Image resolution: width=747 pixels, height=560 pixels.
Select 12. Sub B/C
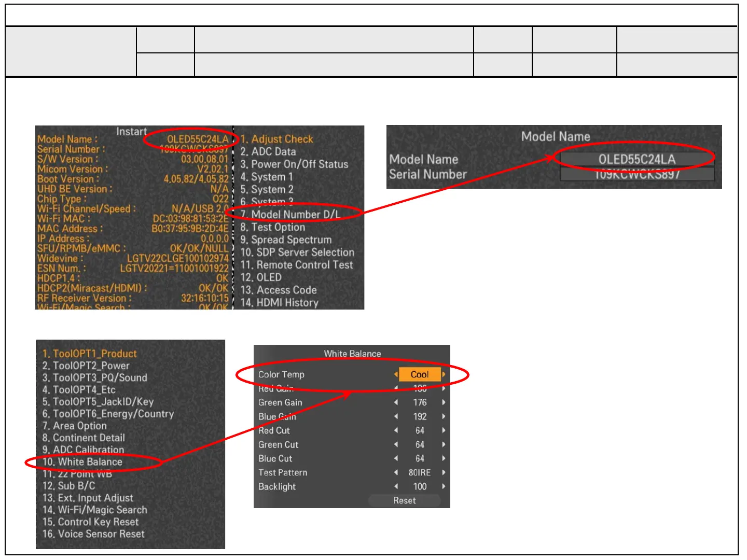(x=68, y=486)
